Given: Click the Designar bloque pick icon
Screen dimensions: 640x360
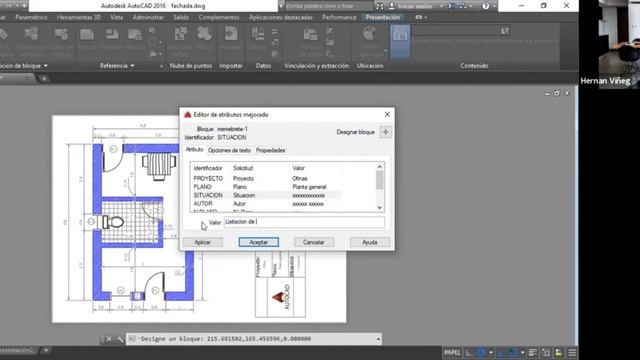Looking at the screenshot, I should tap(385, 132).
